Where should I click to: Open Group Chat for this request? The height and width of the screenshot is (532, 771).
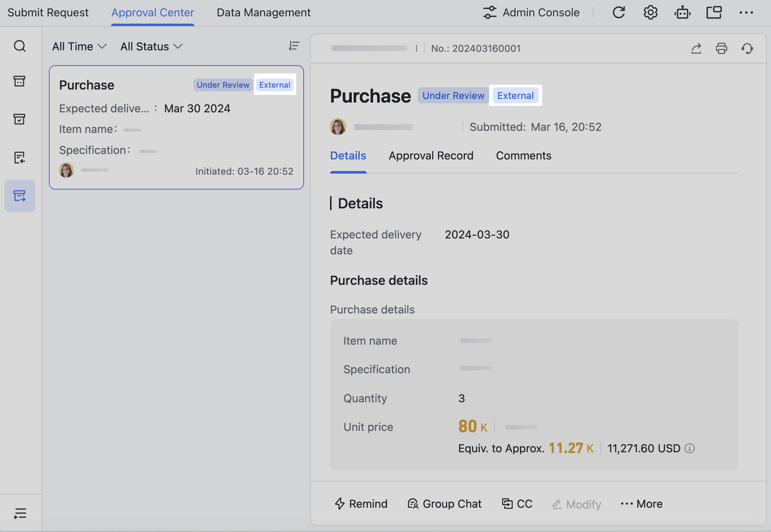tap(445, 504)
